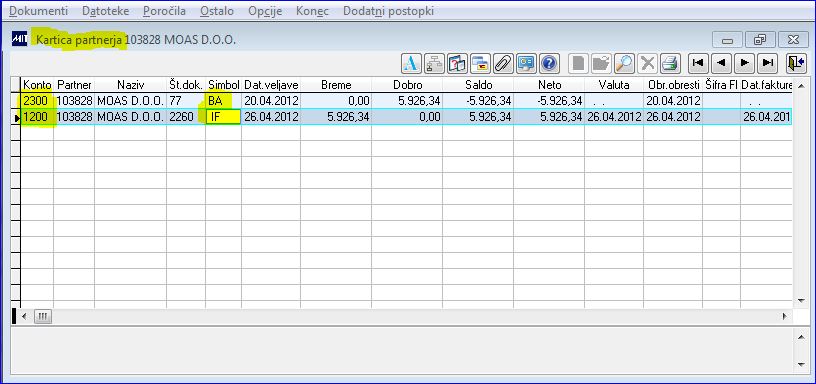Jump to last record navigation button

(768, 63)
